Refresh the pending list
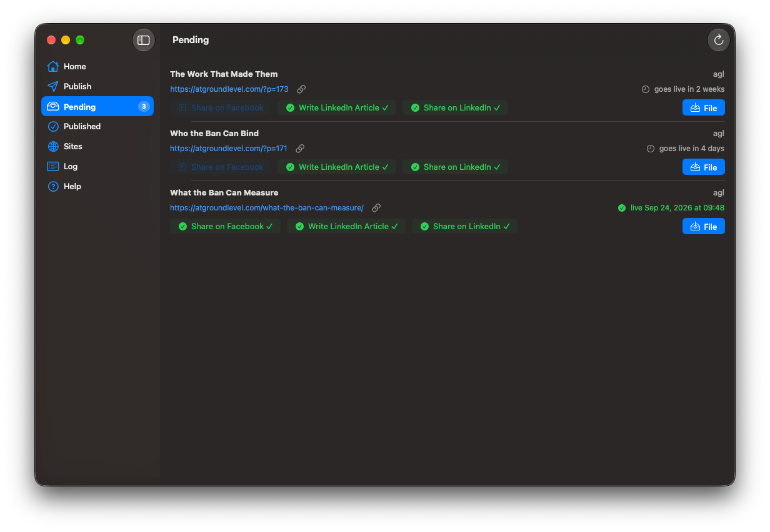 pos(719,40)
